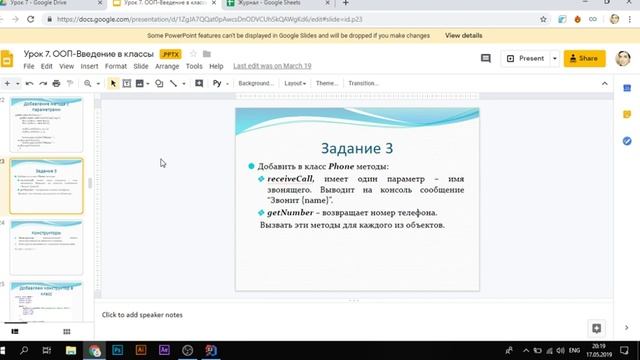Viewport: 640px width, 360px height.
Task: Open the input tools language dropdown arrow
Action: tap(227, 84)
